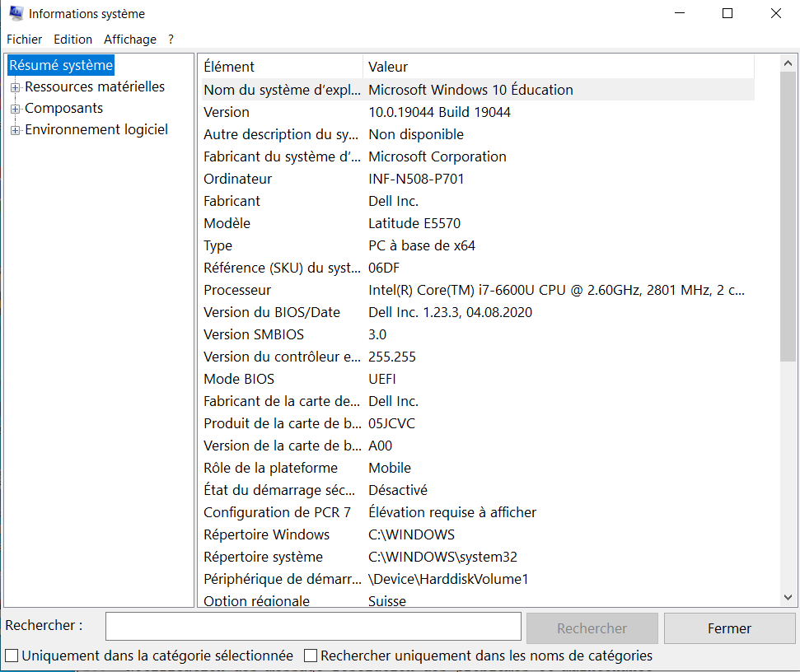Click the Fermer button
Viewport: 800px width, 672px height.
click(x=730, y=628)
